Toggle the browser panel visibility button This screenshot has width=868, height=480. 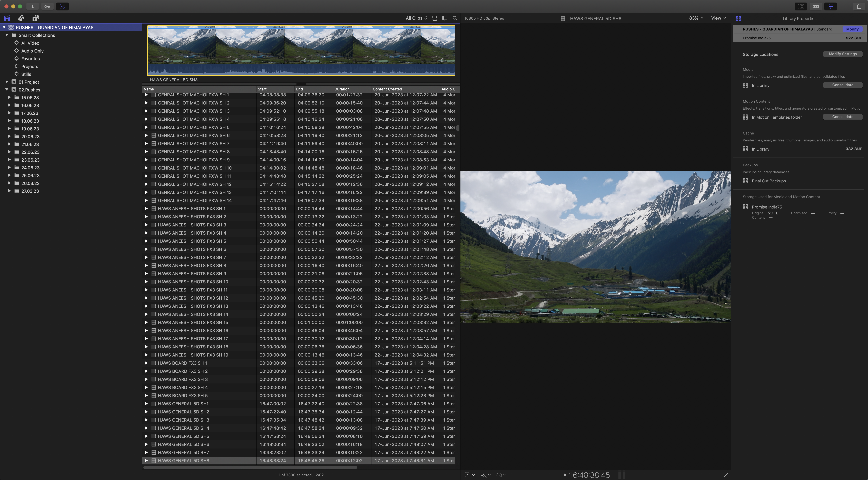tap(801, 6)
